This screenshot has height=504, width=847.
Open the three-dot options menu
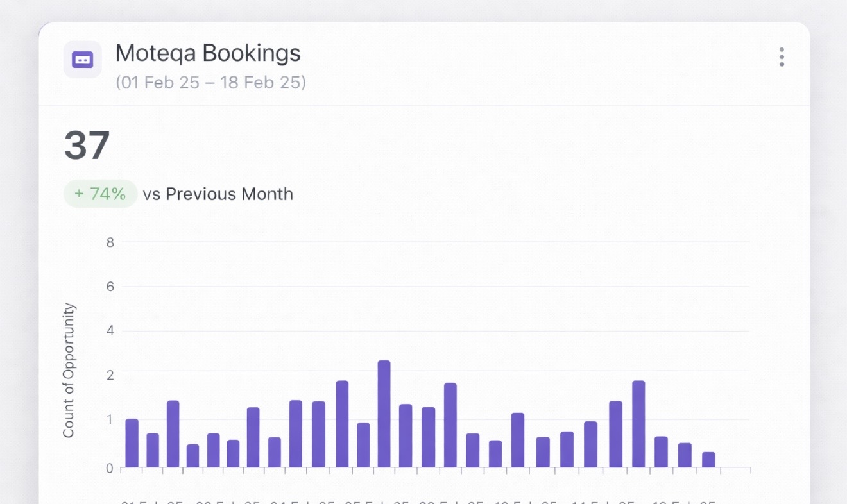tap(781, 57)
